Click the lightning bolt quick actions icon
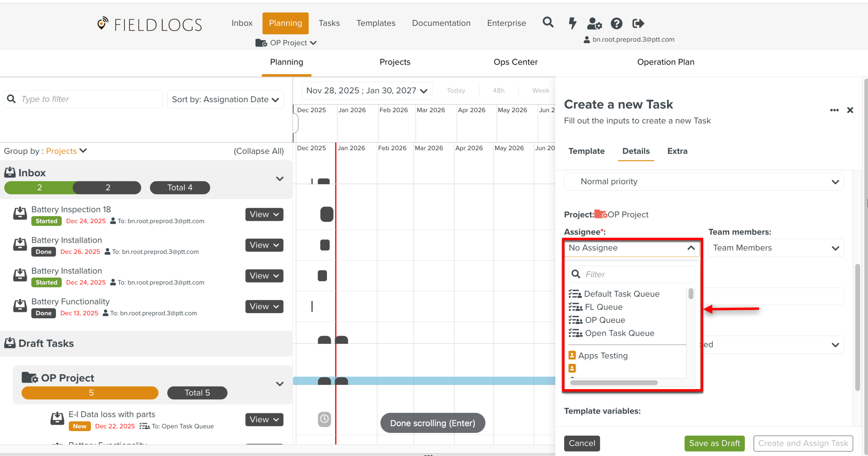 (572, 23)
